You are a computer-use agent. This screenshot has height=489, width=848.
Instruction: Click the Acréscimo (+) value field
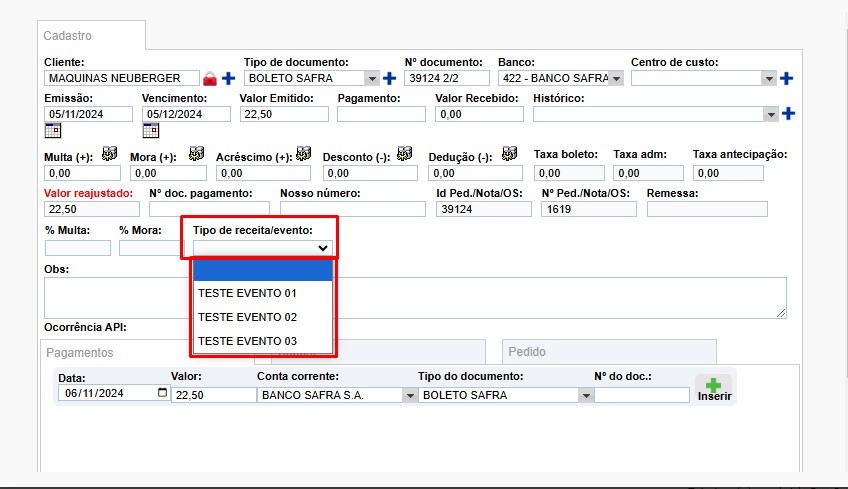click(263, 173)
